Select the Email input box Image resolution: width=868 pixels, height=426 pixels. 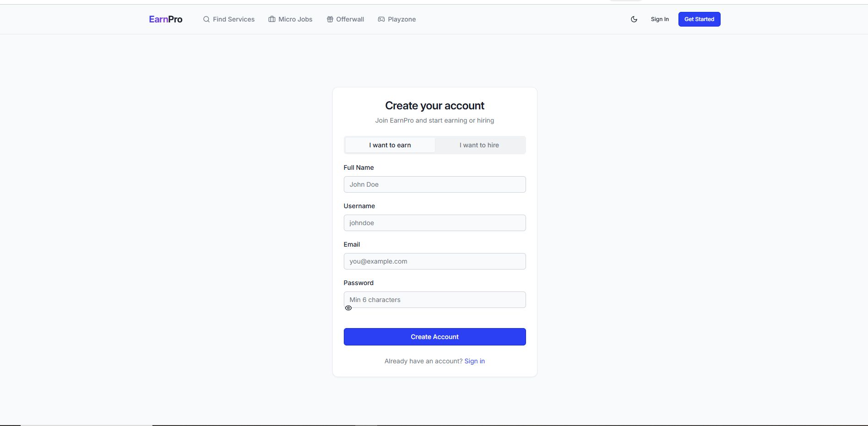coord(434,261)
